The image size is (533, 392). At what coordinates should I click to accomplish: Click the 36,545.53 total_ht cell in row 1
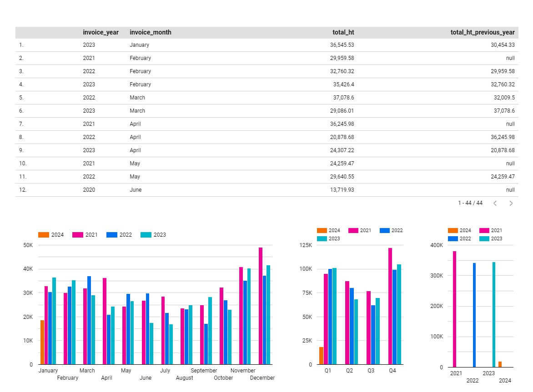coord(342,45)
